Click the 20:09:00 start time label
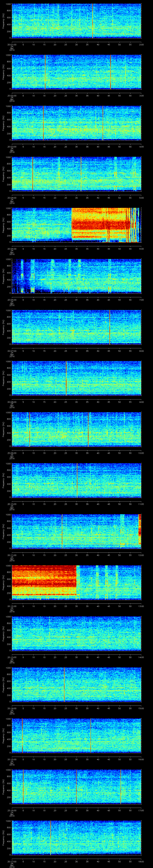Image resolution: width=153 pixels, height=868 pixels. click(x=12, y=453)
